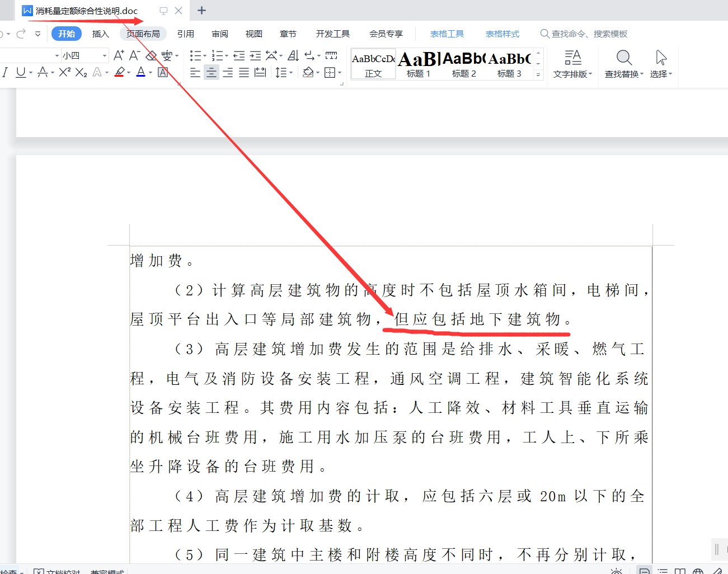Increase font size with A+ icon
This screenshot has width=728, height=574.
119,55
